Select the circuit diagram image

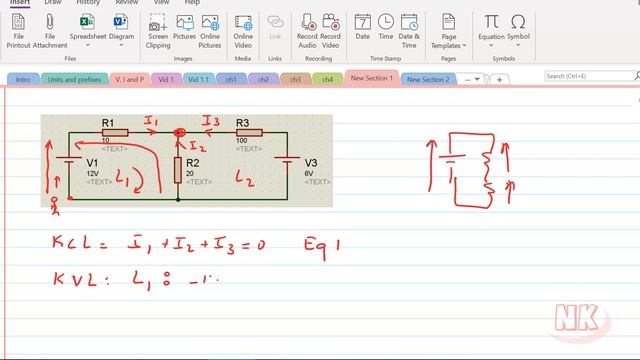coord(187,161)
